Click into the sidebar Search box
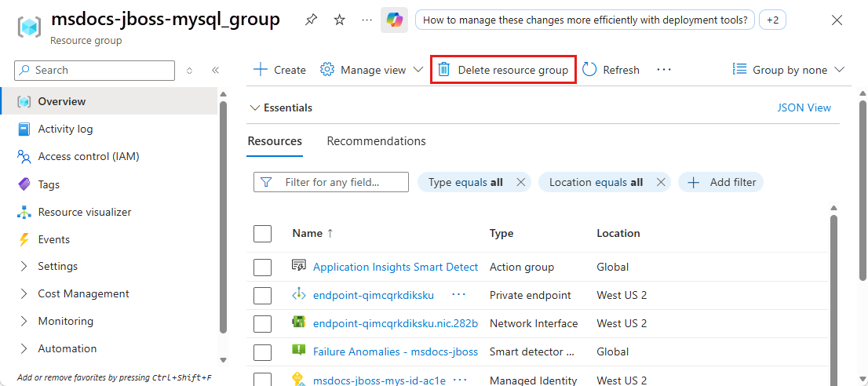The image size is (868, 386). point(95,71)
